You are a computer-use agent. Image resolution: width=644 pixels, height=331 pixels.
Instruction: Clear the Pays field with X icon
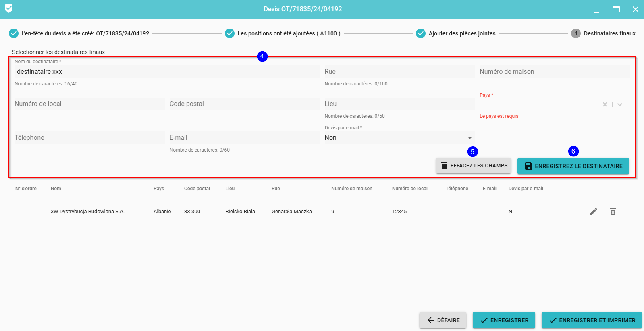pyautogui.click(x=605, y=104)
